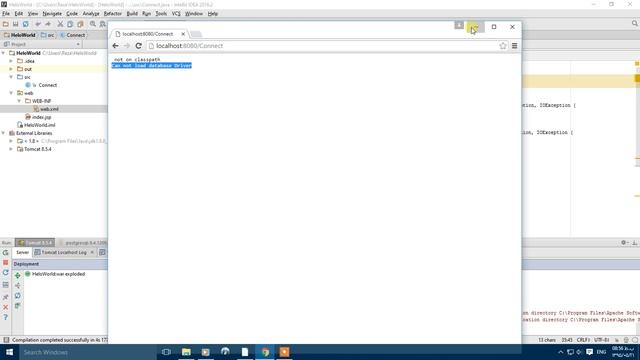Click the Save All toolbar icon

16,24
